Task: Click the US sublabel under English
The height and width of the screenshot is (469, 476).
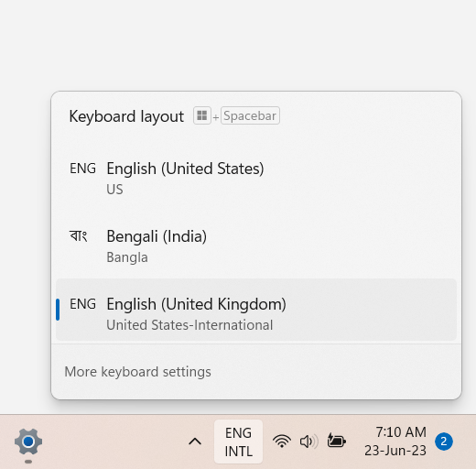Action: [x=114, y=190]
